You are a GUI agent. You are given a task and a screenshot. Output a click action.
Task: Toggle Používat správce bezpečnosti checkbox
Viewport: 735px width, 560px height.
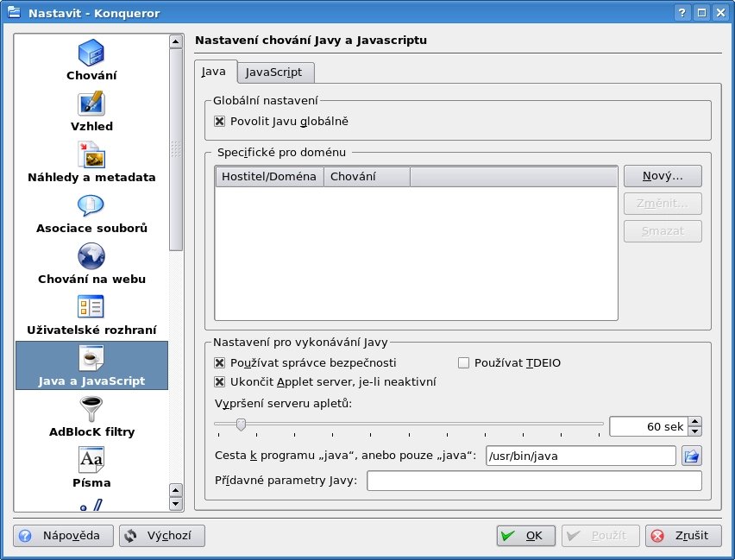coord(219,363)
